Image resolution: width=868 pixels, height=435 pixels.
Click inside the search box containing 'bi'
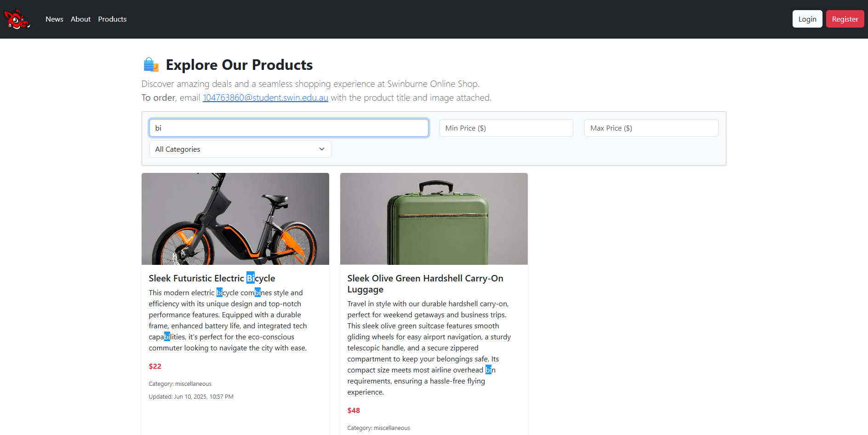[289, 128]
